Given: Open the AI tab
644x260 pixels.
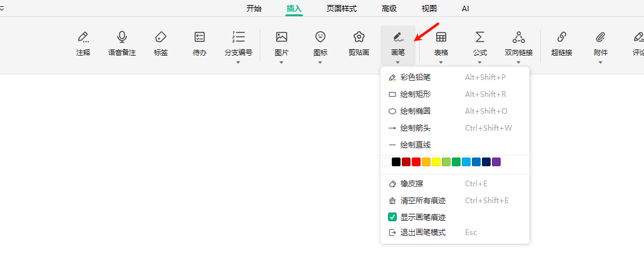Looking at the screenshot, I should [x=466, y=9].
